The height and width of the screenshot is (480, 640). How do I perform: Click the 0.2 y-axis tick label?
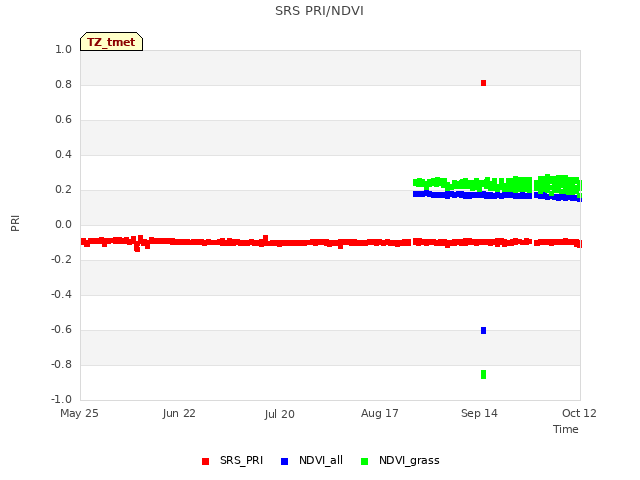[63, 189]
